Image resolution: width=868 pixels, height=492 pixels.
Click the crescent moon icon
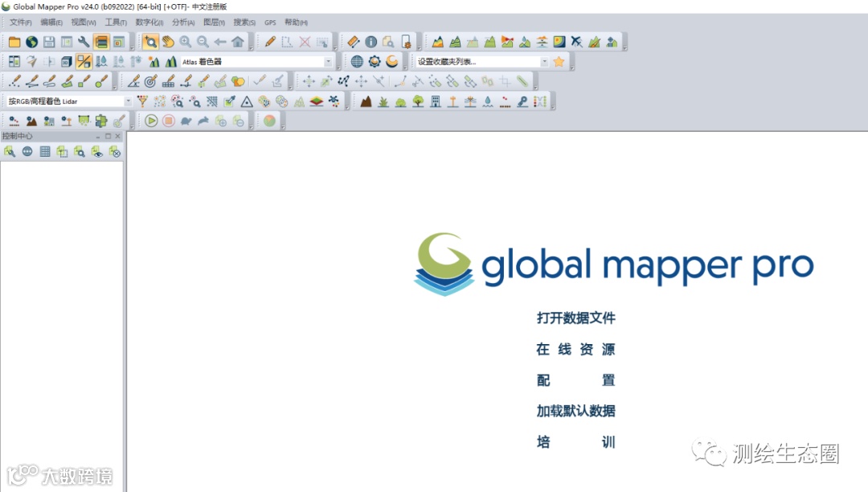point(392,61)
